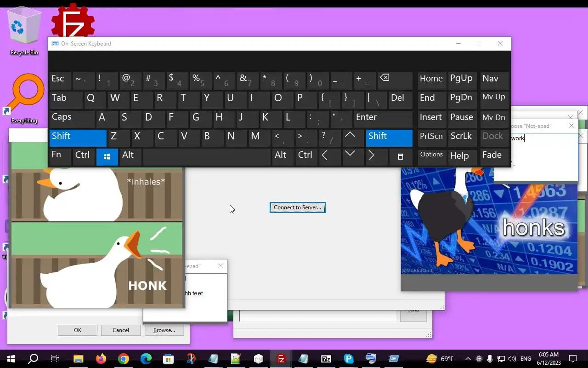Toggle the ScrLk key
The image size is (588, 368).
[x=462, y=137]
